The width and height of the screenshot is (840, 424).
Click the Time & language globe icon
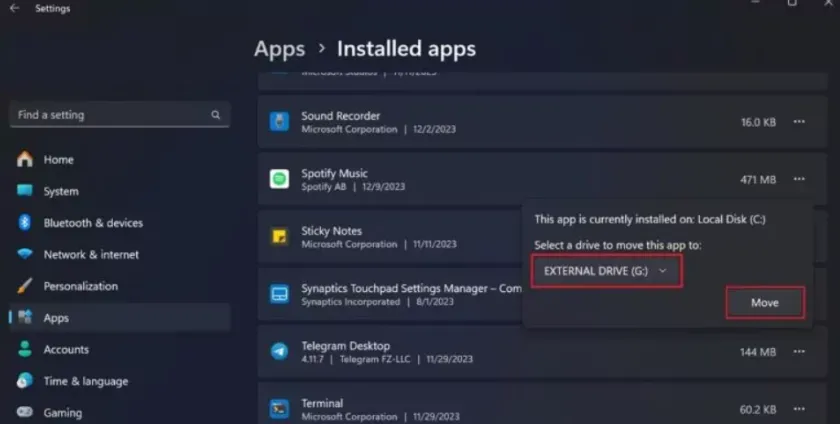25,381
